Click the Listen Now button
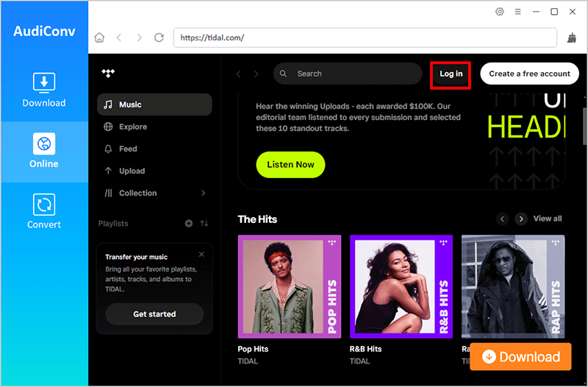The height and width of the screenshot is (387, 588). [290, 164]
